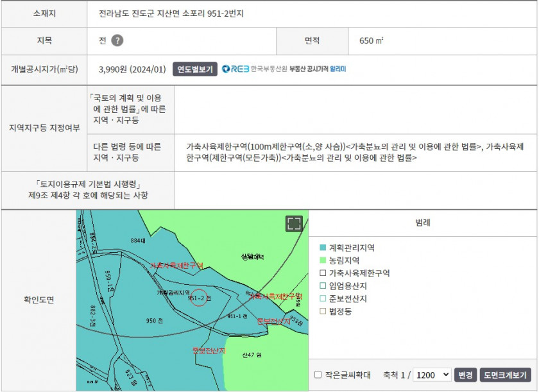Click parcel 951-1 전 on the map
This screenshot has height=392, width=539.
click(236, 316)
